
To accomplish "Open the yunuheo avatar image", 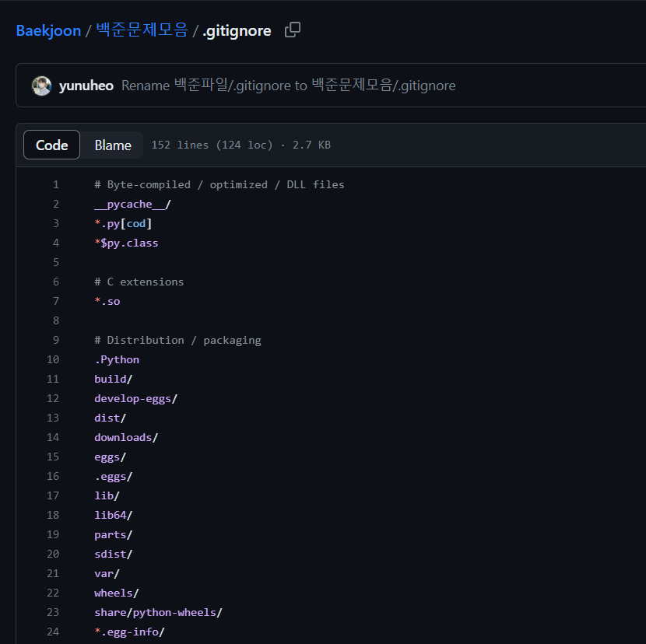I will [41, 86].
